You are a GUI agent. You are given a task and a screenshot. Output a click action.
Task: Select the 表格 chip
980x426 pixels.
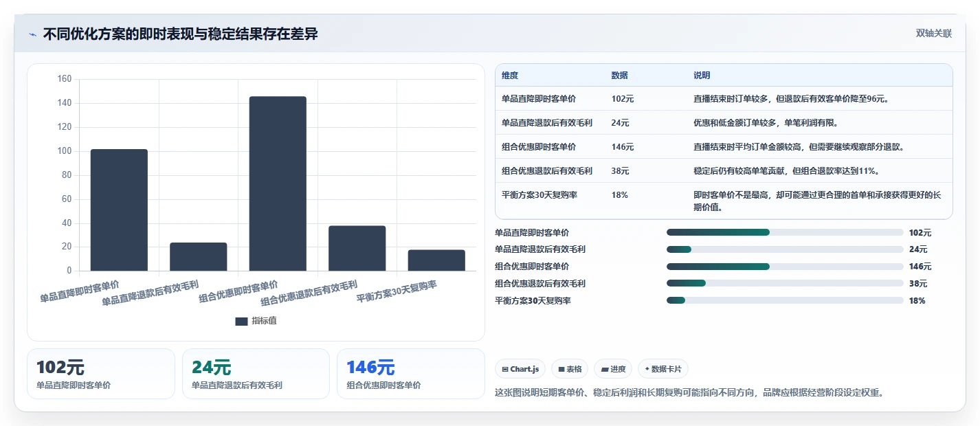(x=569, y=369)
